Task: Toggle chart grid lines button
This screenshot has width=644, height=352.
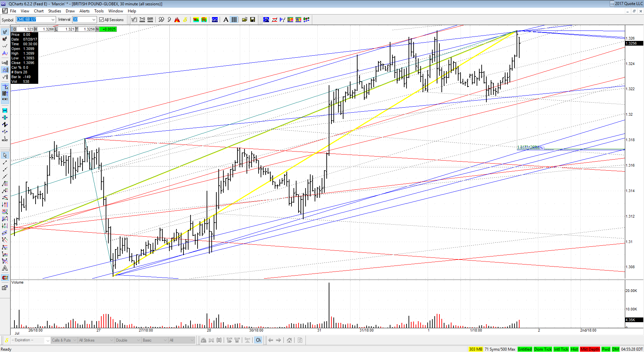Action: coord(234,19)
